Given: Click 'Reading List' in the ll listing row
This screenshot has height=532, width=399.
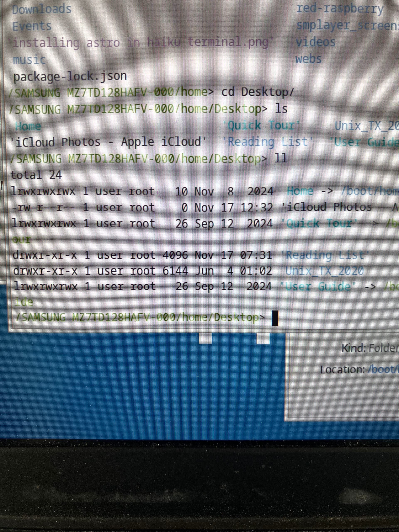Looking at the screenshot, I should pyautogui.click(x=325, y=255).
